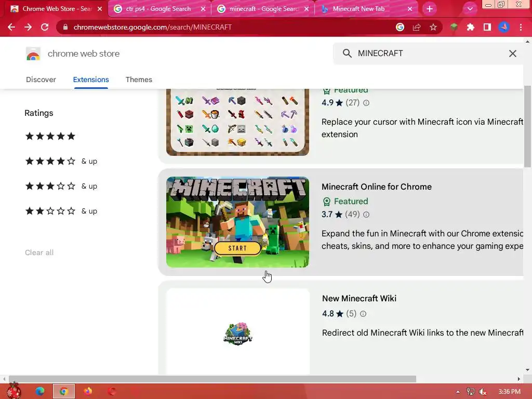Switch to the Discover tab
532x399 pixels.
41,79
